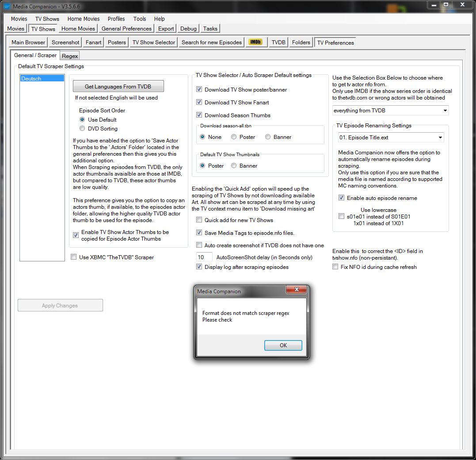The image size is (476, 460).
Task: Click the AutoScreenShot delay field
Action: pyautogui.click(x=204, y=257)
